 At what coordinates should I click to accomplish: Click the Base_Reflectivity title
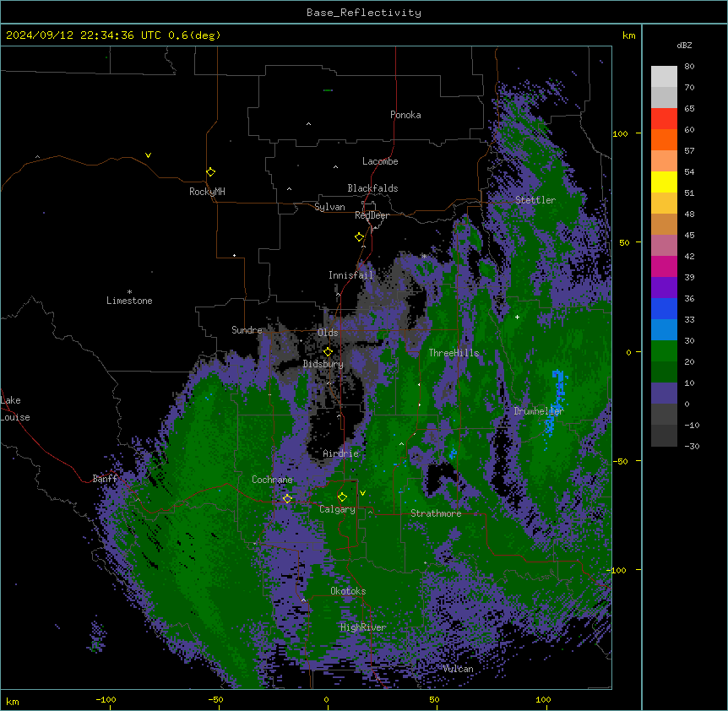coord(364,13)
